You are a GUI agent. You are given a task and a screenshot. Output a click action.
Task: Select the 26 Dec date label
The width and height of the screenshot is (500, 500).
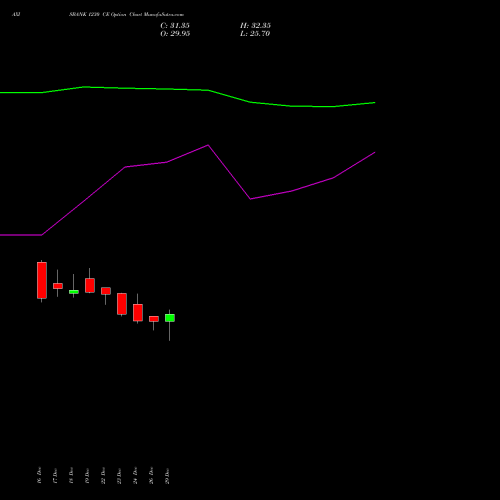pos(151,475)
